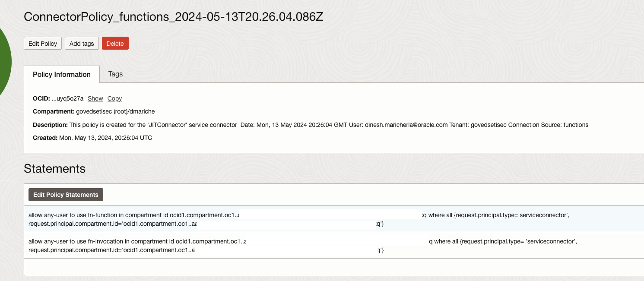The image size is (644, 281).
Task: Click the Created date Mon, May 13, 2024
Action: click(x=106, y=138)
